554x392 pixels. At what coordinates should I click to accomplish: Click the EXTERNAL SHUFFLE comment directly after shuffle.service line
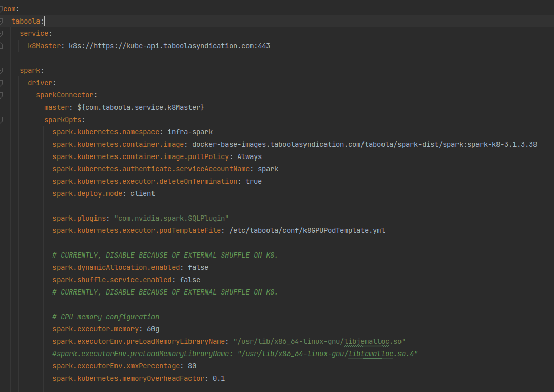pos(165,292)
